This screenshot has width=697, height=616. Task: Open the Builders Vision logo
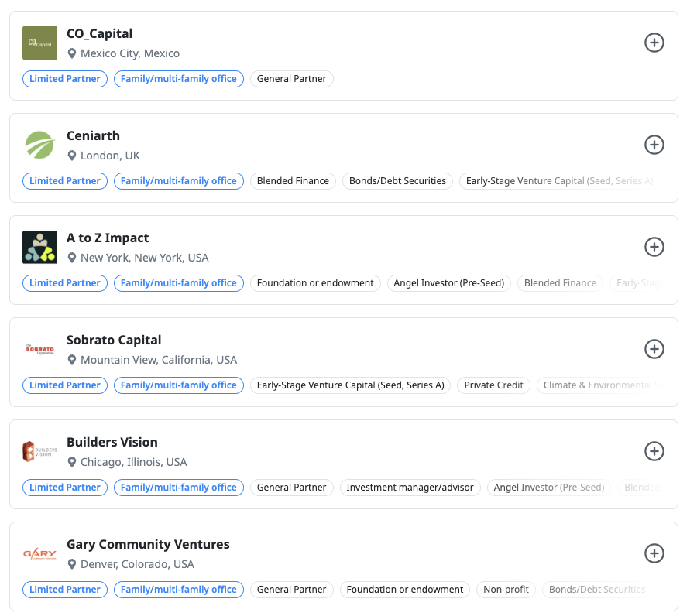pyautogui.click(x=40, y=451)
